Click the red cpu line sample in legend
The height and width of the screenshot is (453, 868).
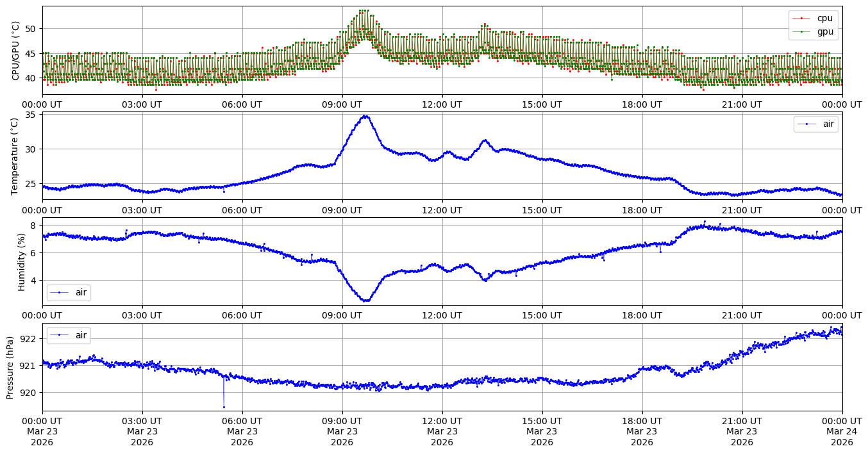(x=804, y=18)
